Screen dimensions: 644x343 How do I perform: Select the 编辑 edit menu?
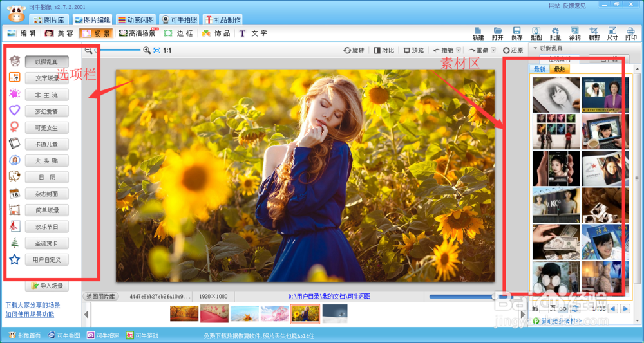22,33
